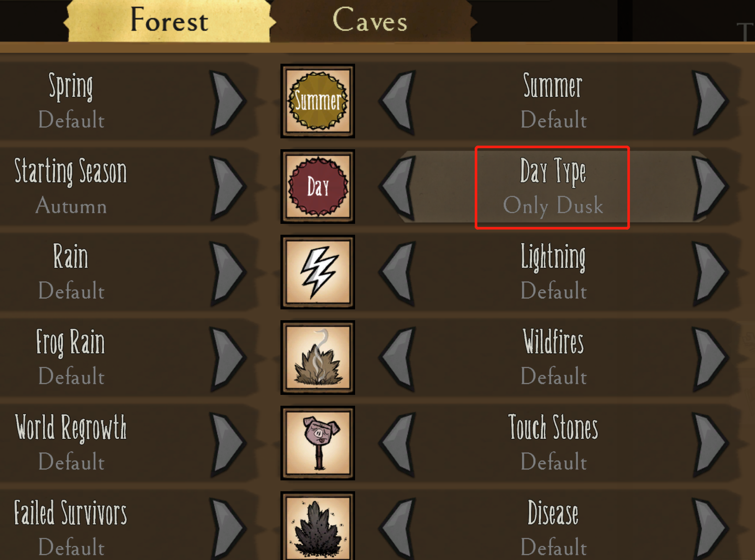Click left arrow of Summer length setting

(x=397, y=101)
